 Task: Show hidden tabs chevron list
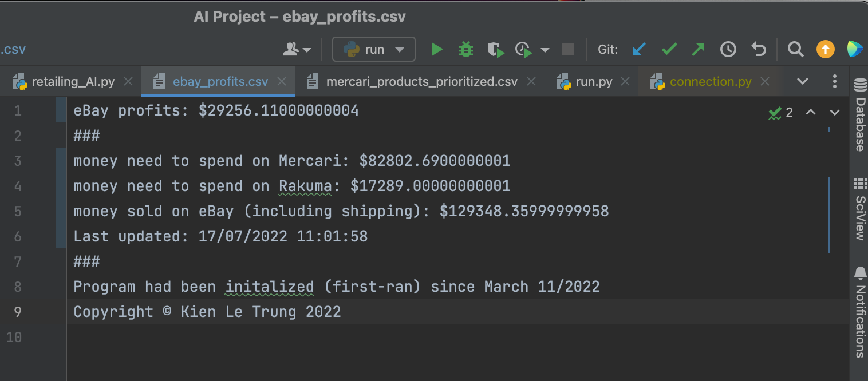[x=803, y=81]
